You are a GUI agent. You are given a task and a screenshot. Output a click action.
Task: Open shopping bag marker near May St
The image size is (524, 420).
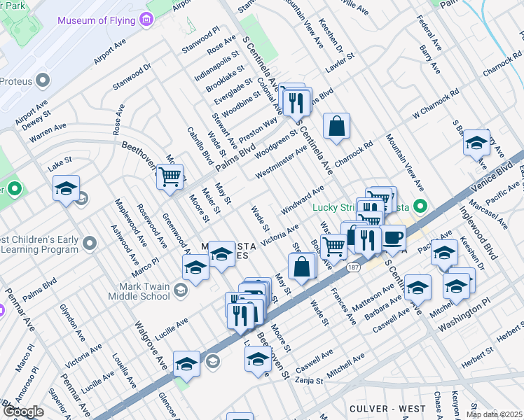[x=302, y=268]
